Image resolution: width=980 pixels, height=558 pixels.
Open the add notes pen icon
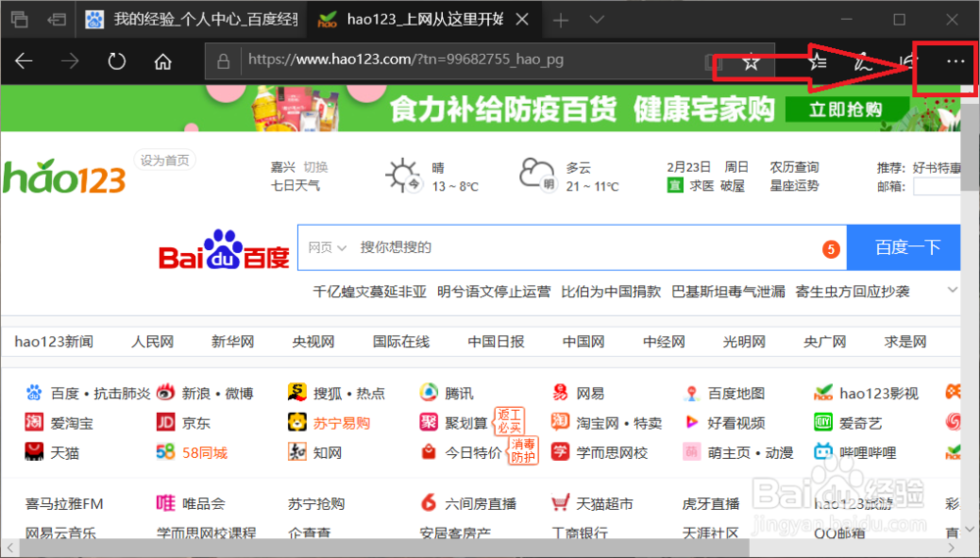pos(863,62)
